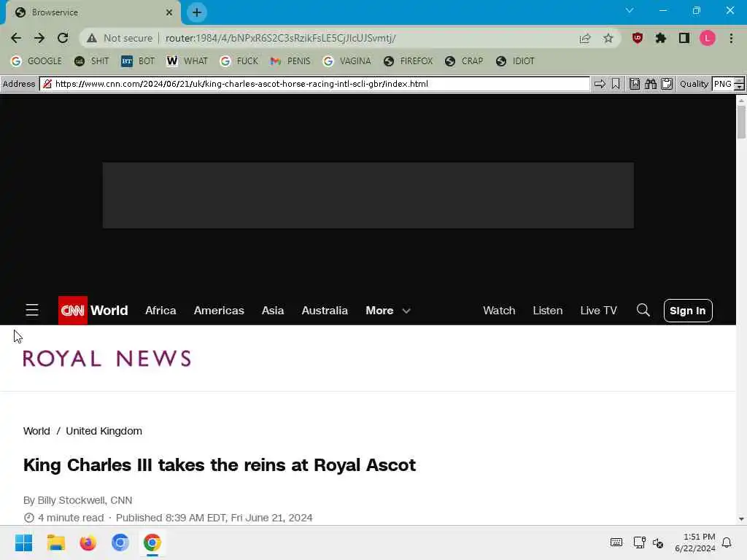Image resolution: width=747 pixels, height=560 pixels.
Task: Open Windows Start button
Action: tap(23, 542)
